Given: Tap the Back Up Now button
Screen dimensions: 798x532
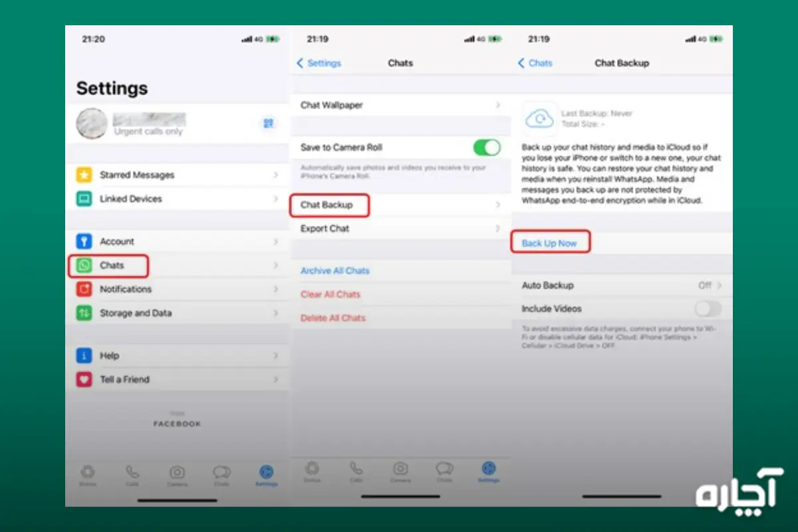Looking at the screenshot, I should pyautogui.click(x=550, y=242).
